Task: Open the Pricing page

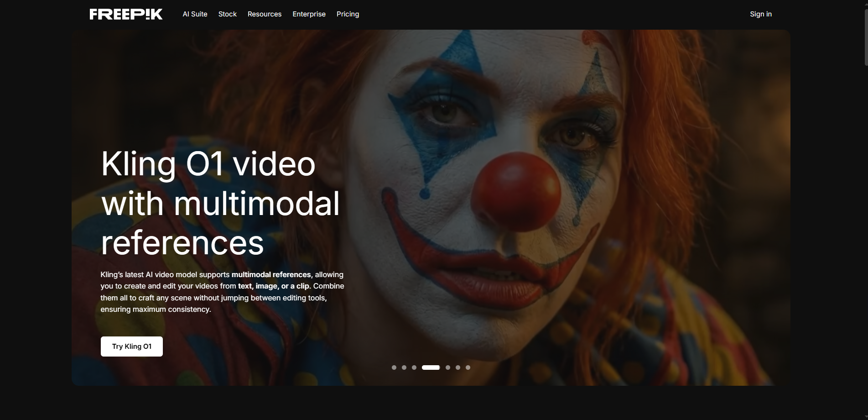Action: (348, 14)
